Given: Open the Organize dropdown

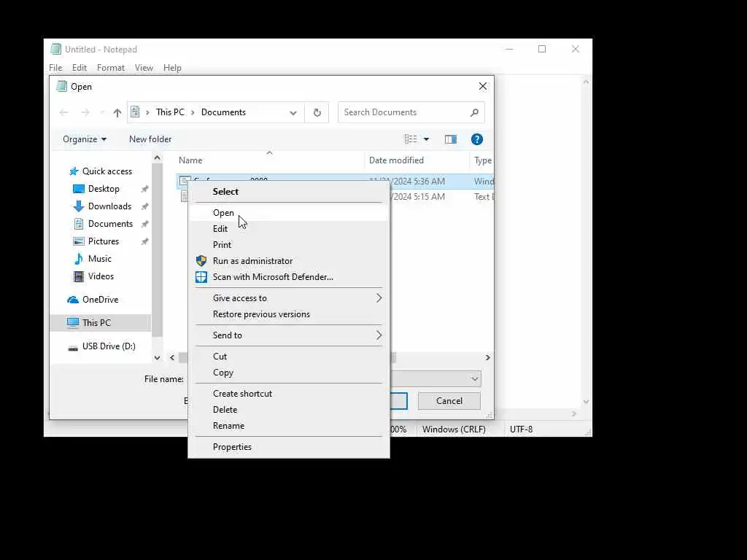Looking at the screenshot, I should pos(85,139).
